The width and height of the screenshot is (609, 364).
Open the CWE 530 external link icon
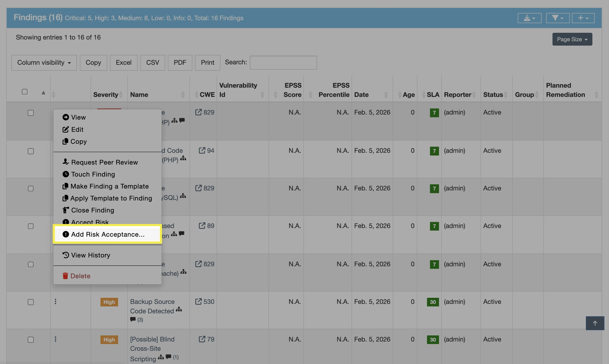pos(198,301)
